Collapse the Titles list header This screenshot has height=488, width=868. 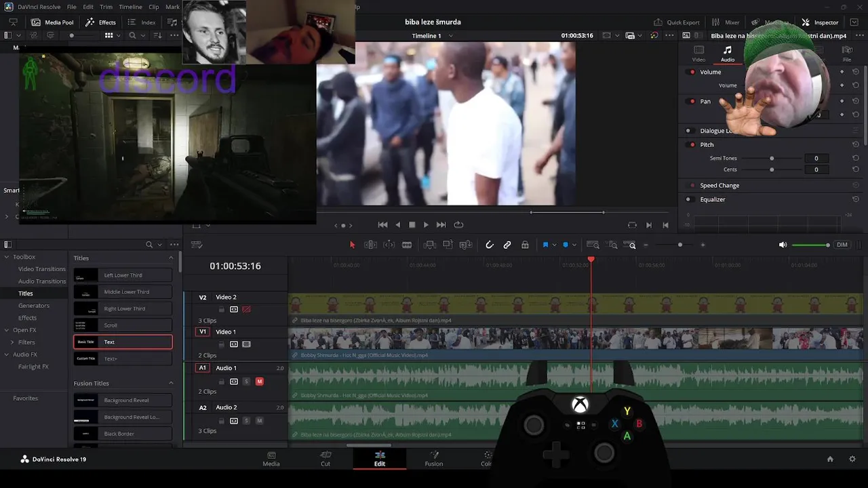(171, 258)
